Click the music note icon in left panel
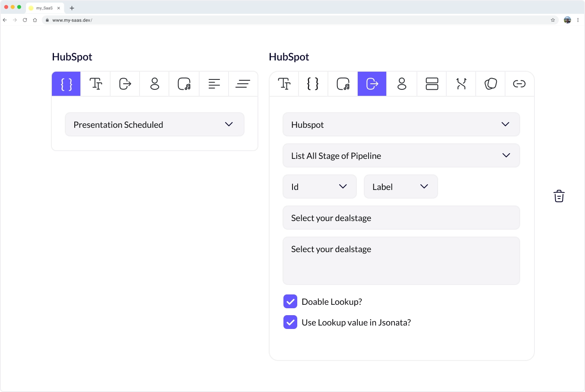585x392 pixels. pyautogui.click(x=184, y=84)
